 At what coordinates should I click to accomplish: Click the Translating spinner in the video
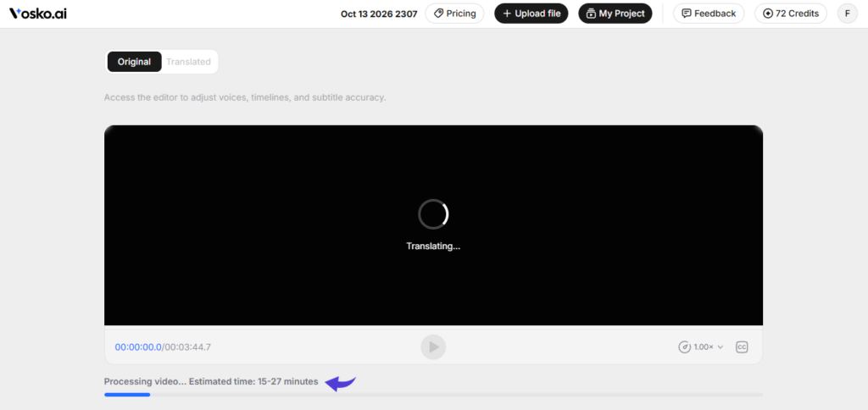pyautogui.click(x=433, y=214)
